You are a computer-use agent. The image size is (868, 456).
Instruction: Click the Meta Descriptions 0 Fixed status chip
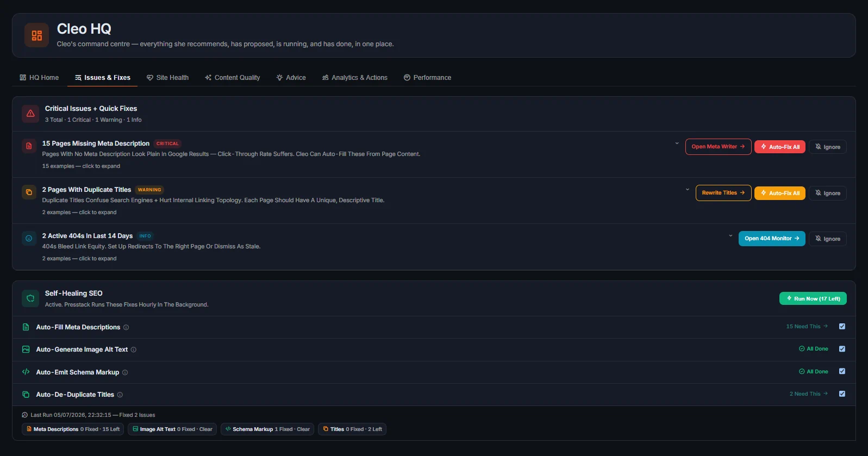pos(73,429)
